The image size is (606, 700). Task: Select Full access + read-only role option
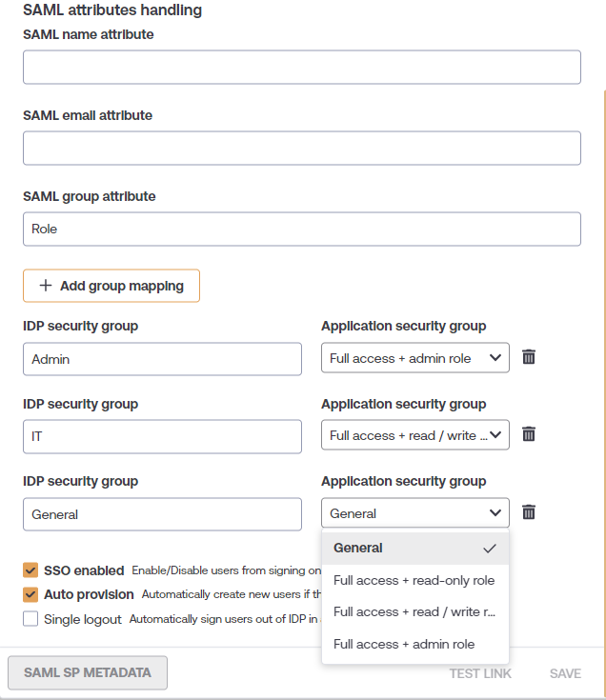pyautogui.click(x=414, y=580)
